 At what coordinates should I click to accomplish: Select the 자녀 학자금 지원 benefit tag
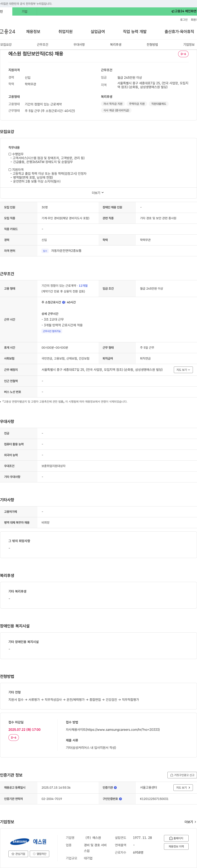pyautogui.click(x=113, y=104)
